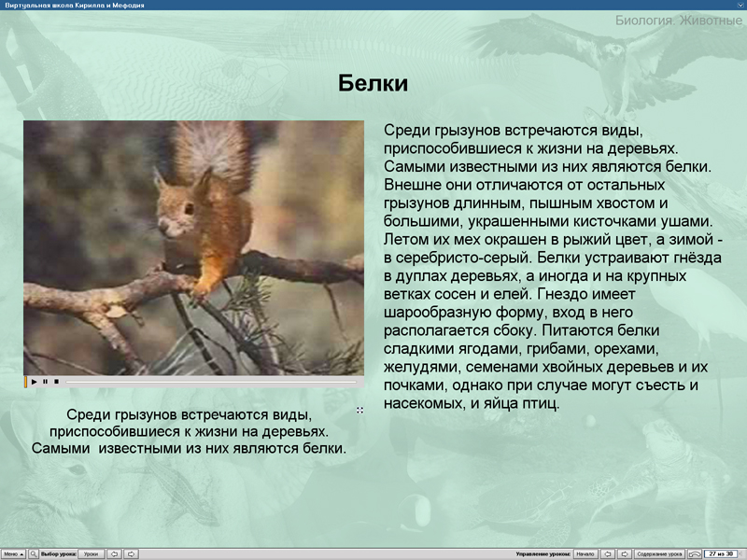Stop the video playback

coord(56,382)
